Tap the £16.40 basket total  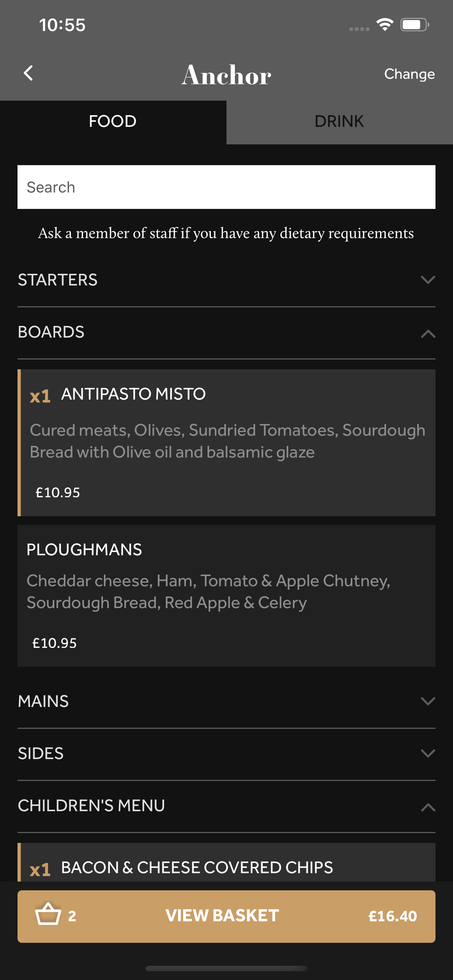click(392, 916)
